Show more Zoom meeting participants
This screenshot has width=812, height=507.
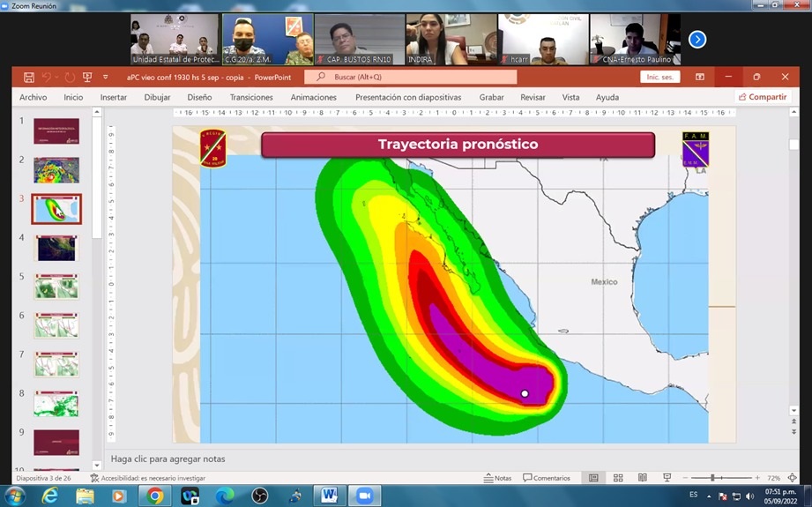(697, 39)
